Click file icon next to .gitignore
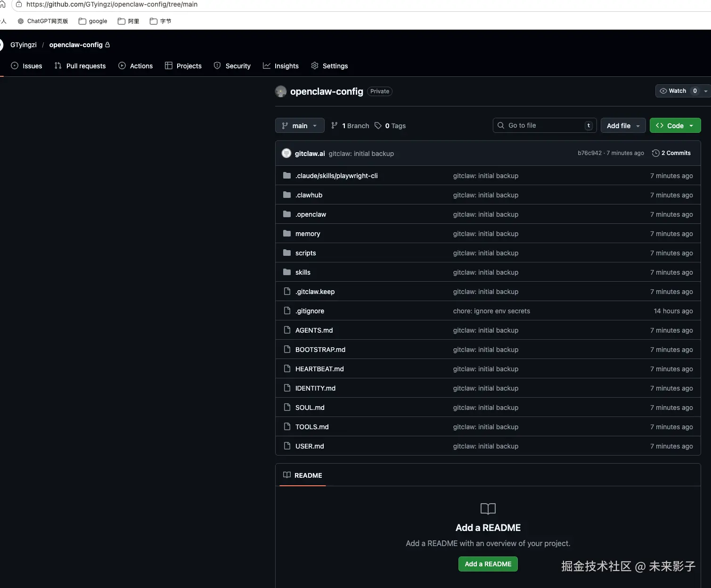 click(x=287, y=310)
